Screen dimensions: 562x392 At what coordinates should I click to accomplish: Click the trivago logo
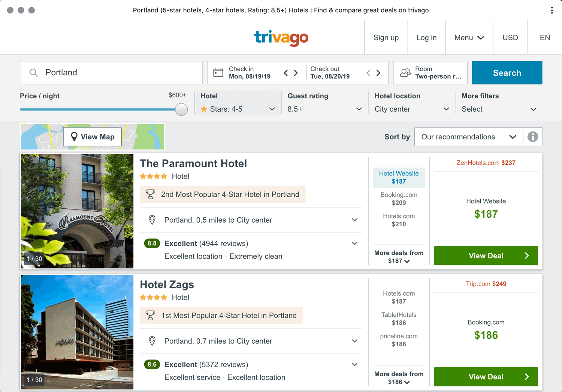(281, 38)
